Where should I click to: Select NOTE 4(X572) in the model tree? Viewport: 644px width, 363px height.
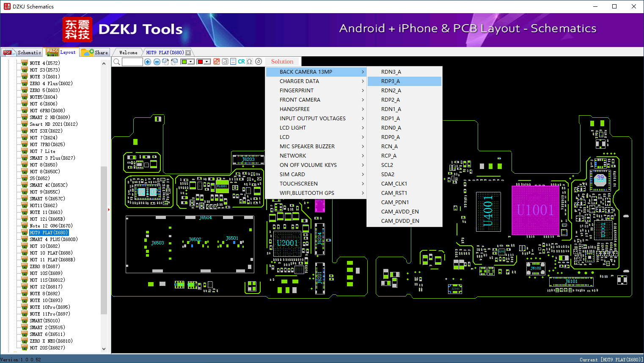(x=45, y=63)
